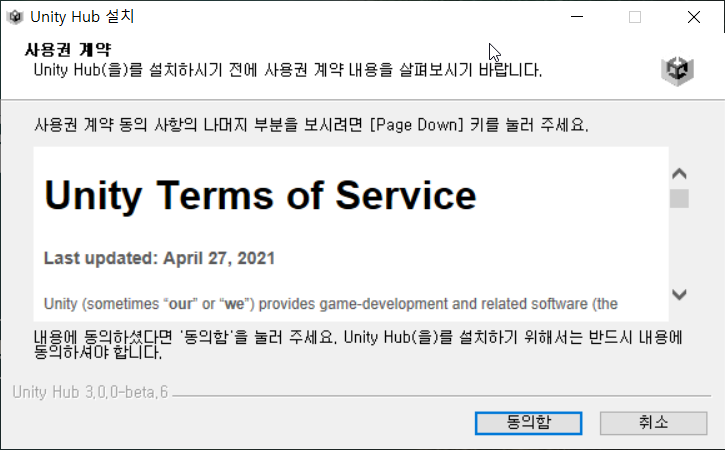The image size is (725, 450).
Task: Click the 'Unity Hub 3.0.0-beta.6' version label
Action: 90,392
